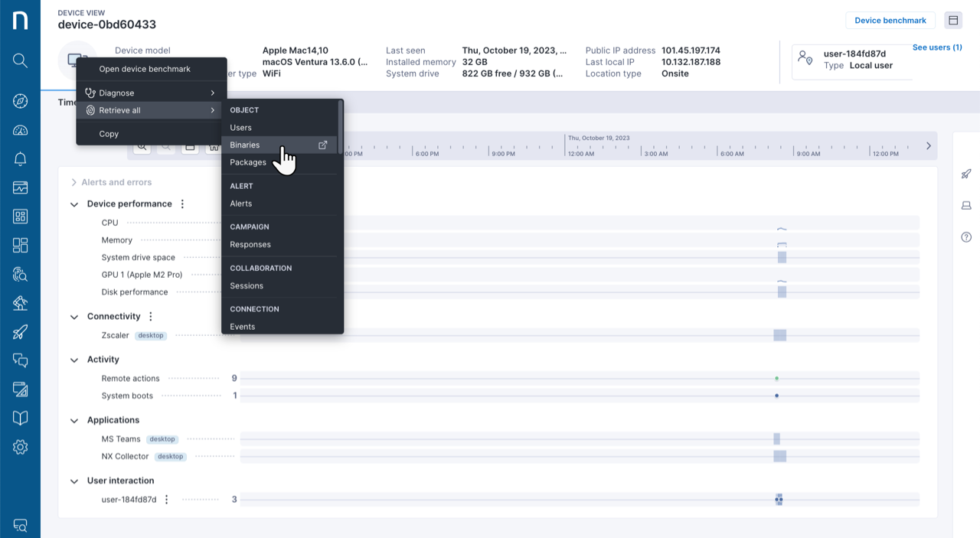Open the settings gear in left sidebar
Viewport: 980px width, 538px height.
[x=20, y=447]
